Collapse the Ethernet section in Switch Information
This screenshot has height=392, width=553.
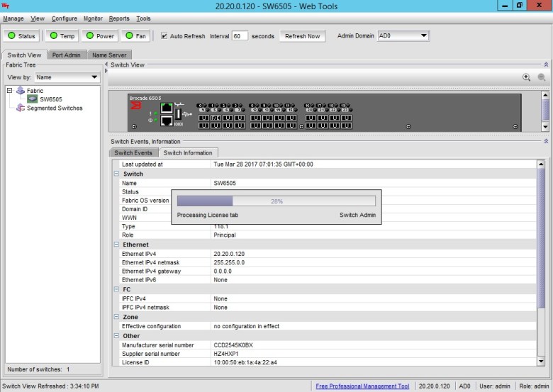pos(116,245)
